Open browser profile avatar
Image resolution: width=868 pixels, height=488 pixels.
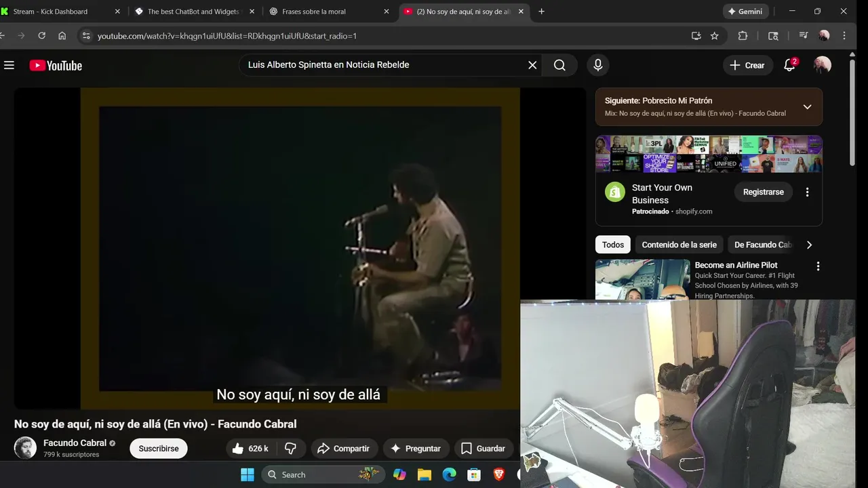(x=824, y=36)
